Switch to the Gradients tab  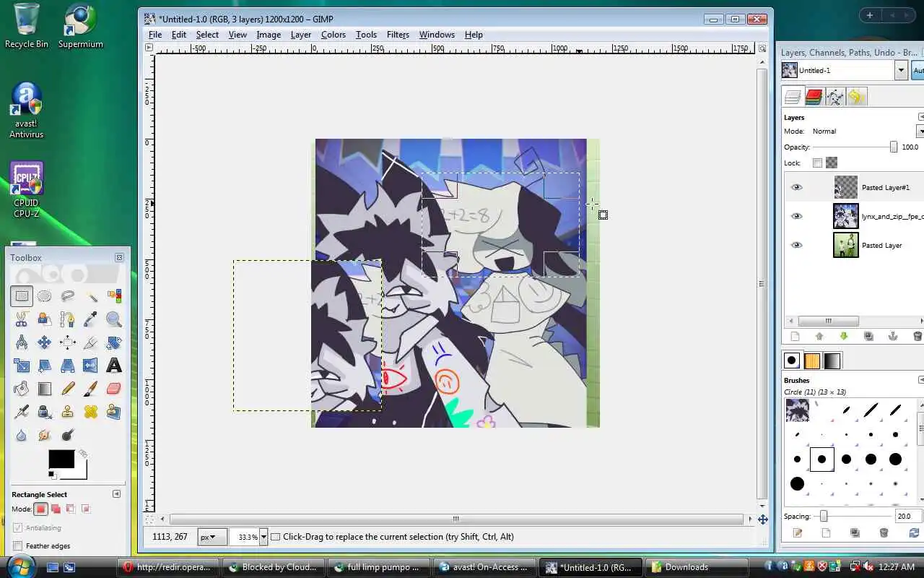tap(832, 361)
